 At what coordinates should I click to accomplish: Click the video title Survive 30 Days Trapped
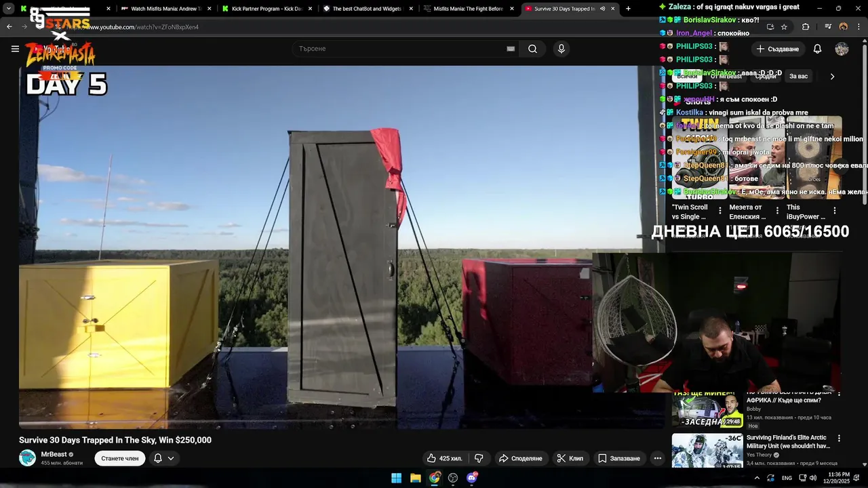(115, 440)
